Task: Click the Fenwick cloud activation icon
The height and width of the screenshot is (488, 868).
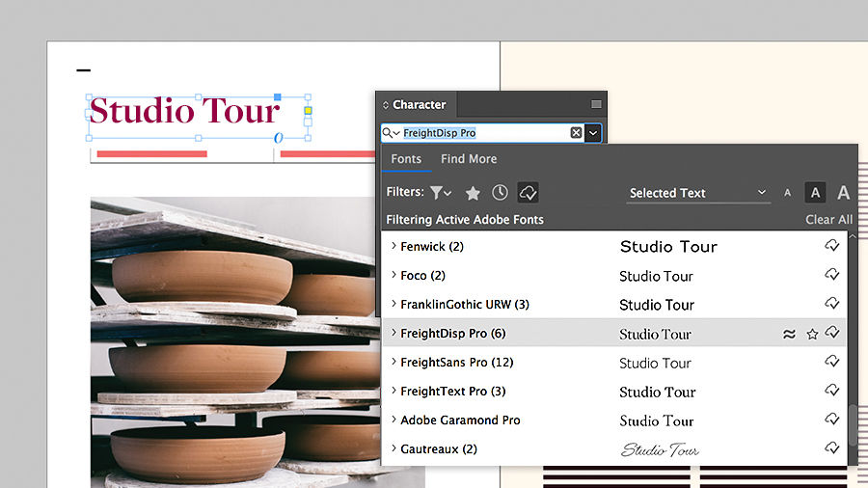Action: pos(832,246)
